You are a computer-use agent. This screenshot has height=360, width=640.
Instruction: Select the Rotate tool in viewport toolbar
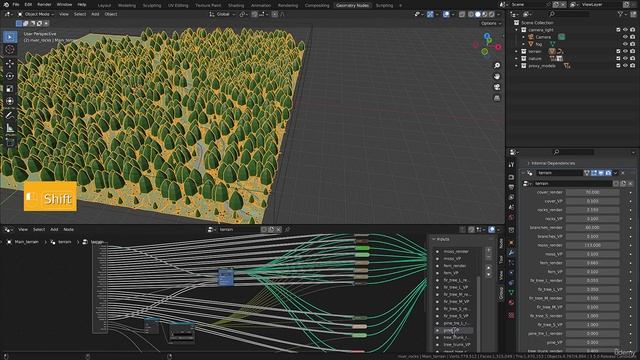10,76
